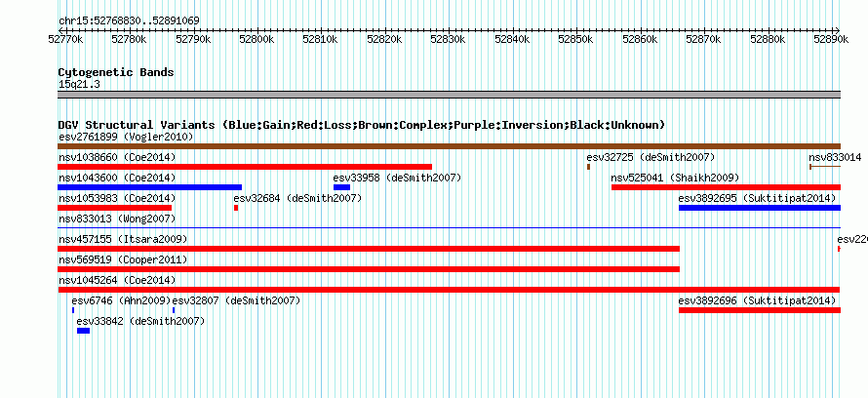Click the DGV Structural Variants track title
This screenshot has width=868, height=398.
pyautogui.click(x=362, y=125)
